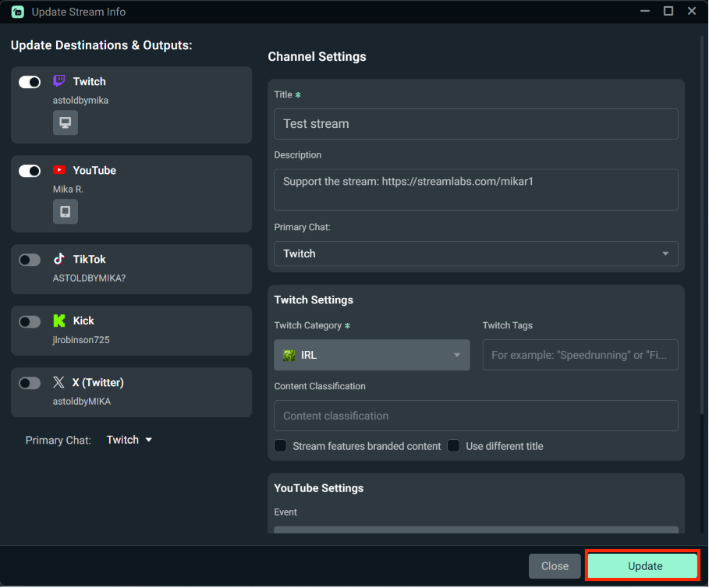The width and height of the screenshot is (709, 588).
Task: Open Primary Chat dropdown in Channel Settings
Action: [x=476, y=253]
